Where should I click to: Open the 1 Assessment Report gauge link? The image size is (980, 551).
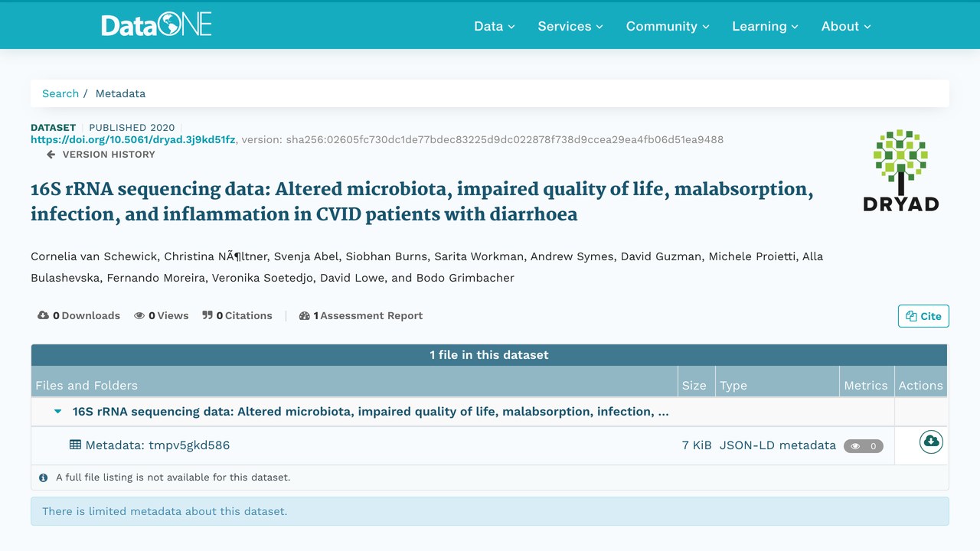[x=361, y=315]
